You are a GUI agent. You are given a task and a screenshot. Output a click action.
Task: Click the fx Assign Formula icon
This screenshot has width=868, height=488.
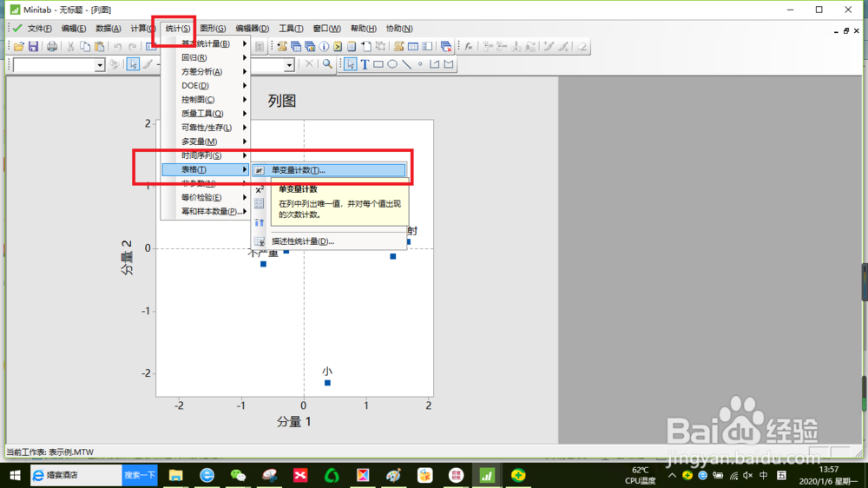tap(469, 47)
